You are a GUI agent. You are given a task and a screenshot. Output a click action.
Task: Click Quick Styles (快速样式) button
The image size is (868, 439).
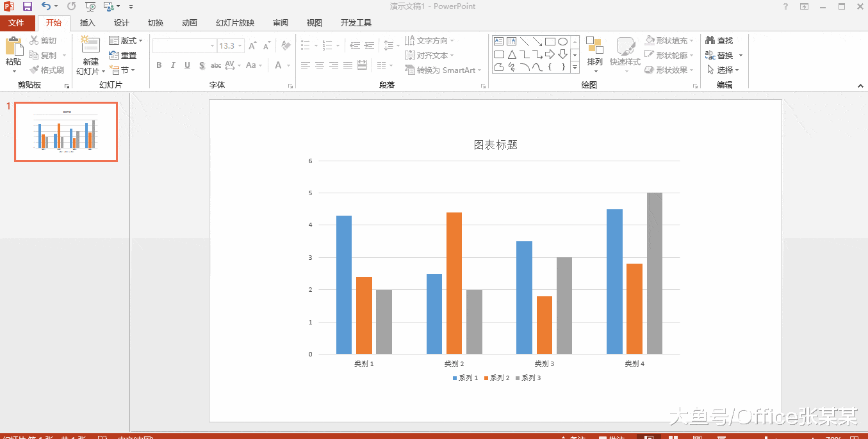tap(625, 54)
